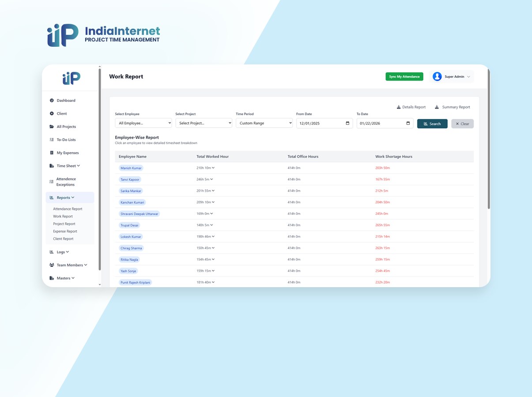
Task: Open All Projects folder icon
Action: tap(52, 127)
